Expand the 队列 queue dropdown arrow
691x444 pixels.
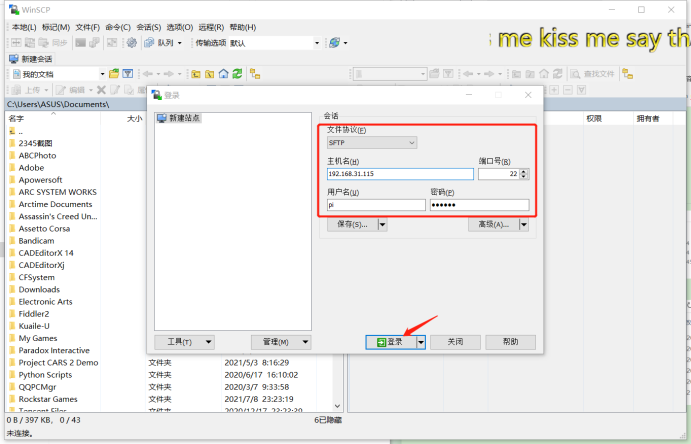click(179, 43)
